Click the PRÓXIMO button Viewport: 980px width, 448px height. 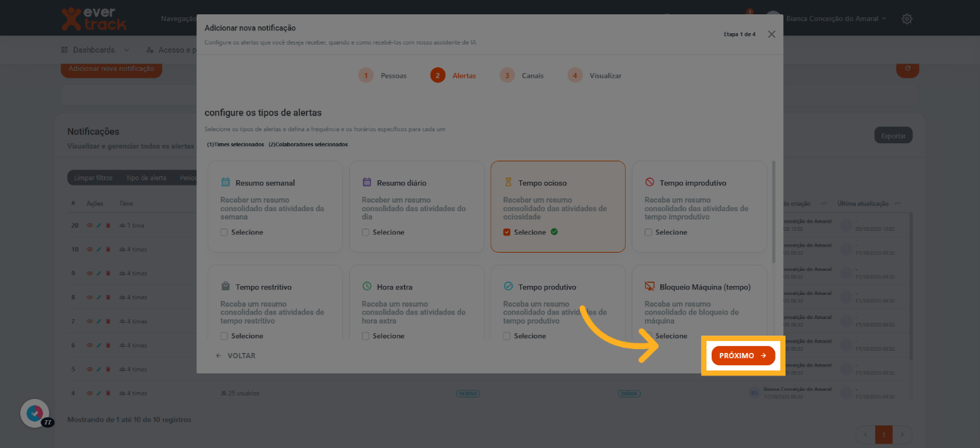(743, 355)
